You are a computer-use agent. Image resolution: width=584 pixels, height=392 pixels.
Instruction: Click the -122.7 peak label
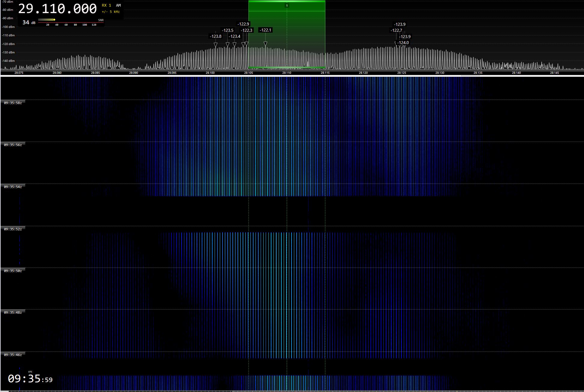click(396, 30)
